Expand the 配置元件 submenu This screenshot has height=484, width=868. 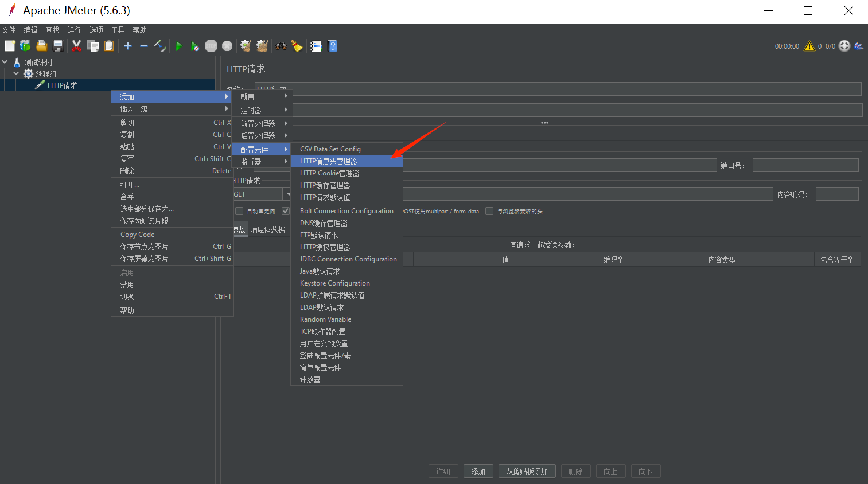(x=262, y=150)
